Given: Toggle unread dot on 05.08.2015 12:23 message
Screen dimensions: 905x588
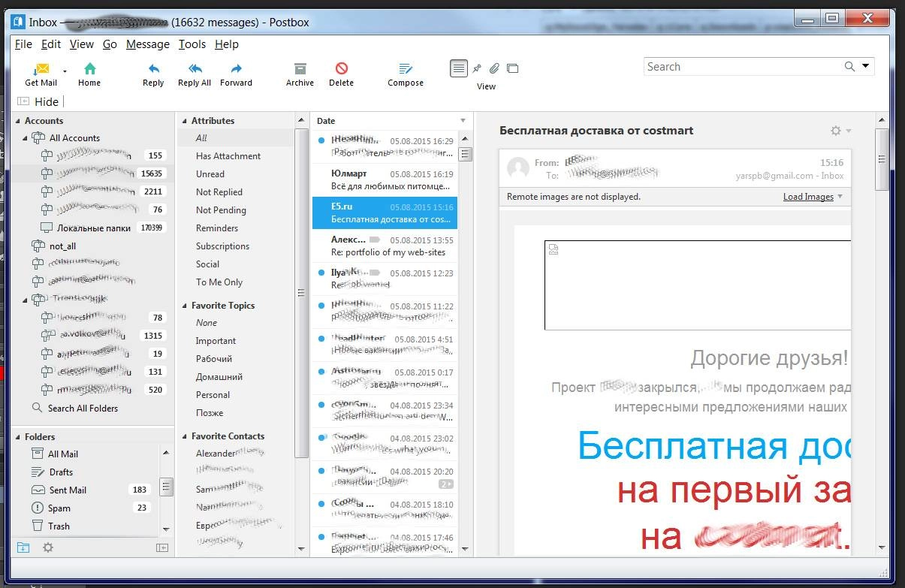Looking at the screenshot, I should [x=321, y=273].
